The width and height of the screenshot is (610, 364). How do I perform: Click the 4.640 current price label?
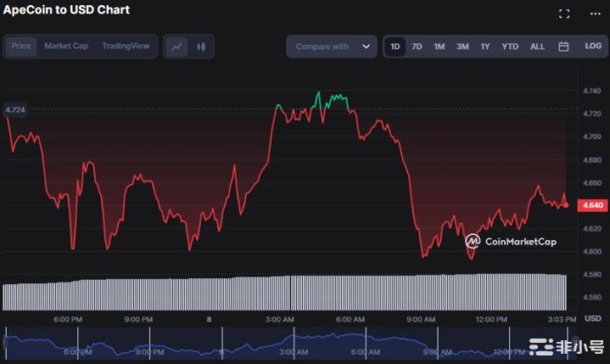pyautogui.click(x=591, y=204)
